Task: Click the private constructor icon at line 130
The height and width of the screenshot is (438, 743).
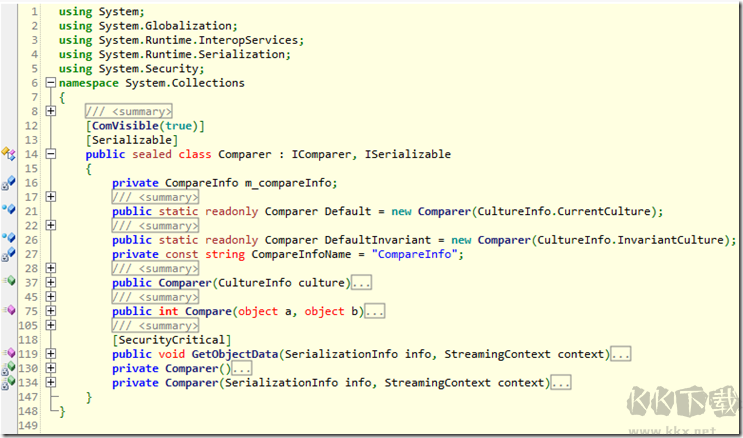Action: click(x=8, y=368)
